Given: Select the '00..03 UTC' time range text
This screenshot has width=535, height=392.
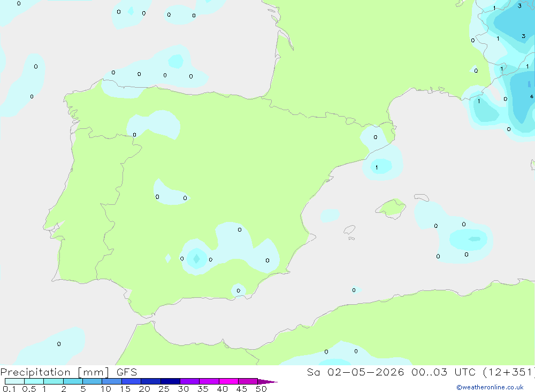Looking at the screenshot, I should (444, 372).
